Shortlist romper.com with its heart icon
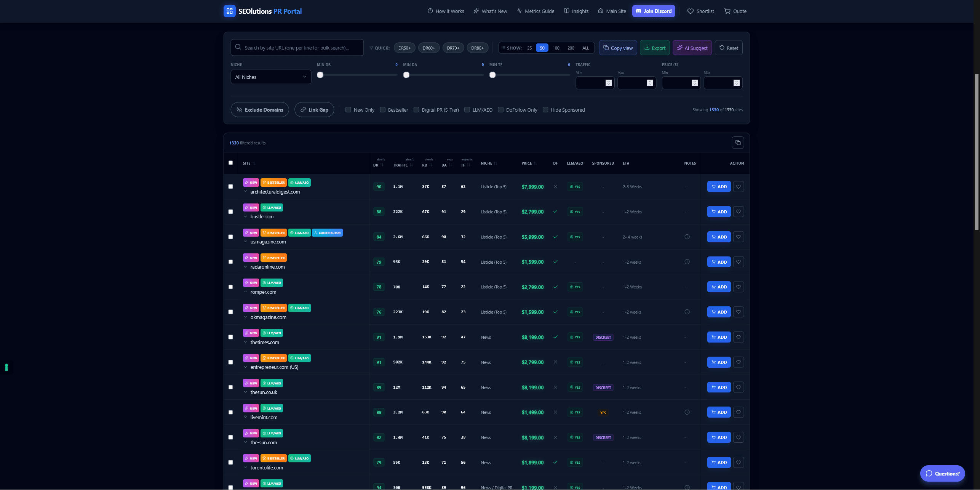 point(739,287)
